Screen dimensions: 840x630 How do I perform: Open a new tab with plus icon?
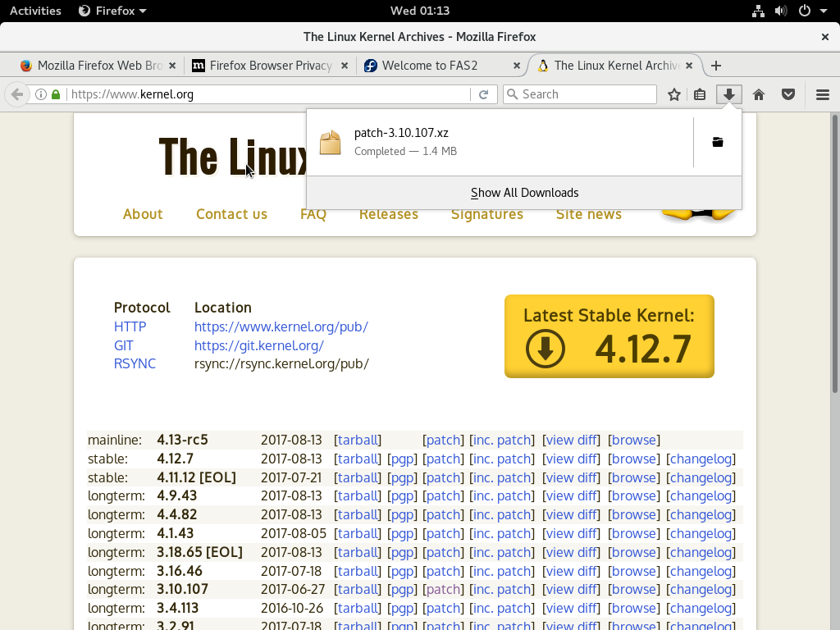point(716,66)
